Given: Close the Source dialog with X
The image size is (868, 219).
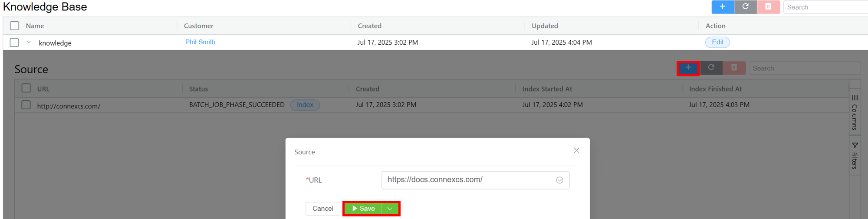Looking at the screenshot, I should point(576,150).
